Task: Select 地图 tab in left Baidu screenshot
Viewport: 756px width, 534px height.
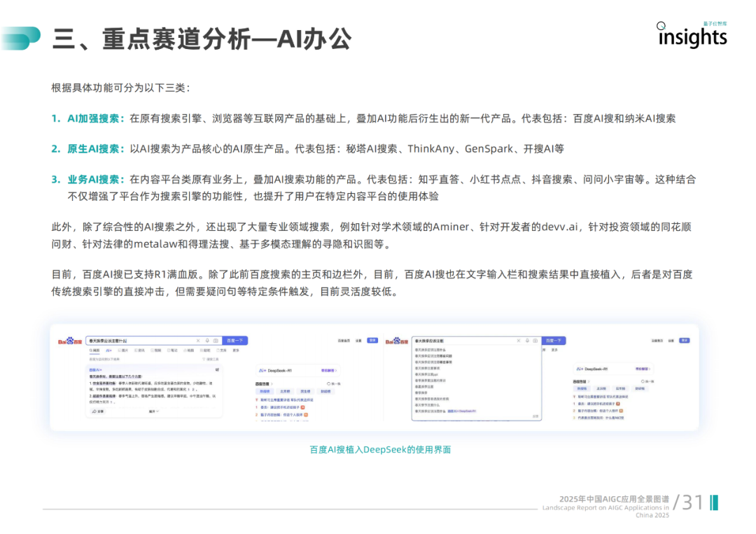Action: coord(188,351)
